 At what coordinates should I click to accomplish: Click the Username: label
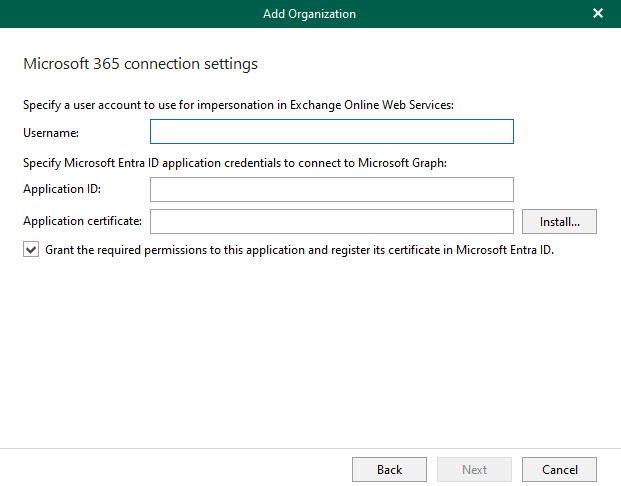(51, 133)
